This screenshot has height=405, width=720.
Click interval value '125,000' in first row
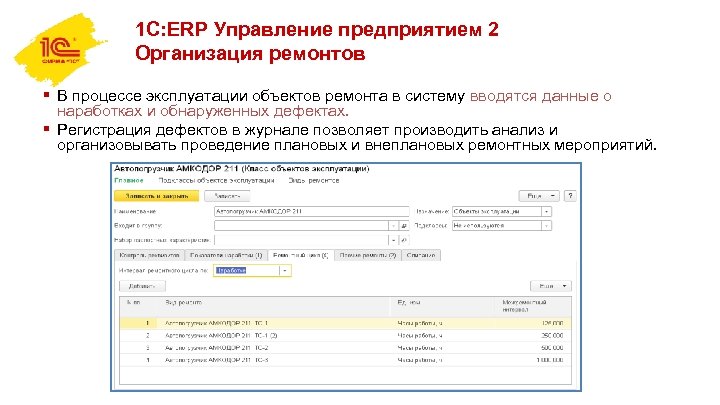coord(552,323)
